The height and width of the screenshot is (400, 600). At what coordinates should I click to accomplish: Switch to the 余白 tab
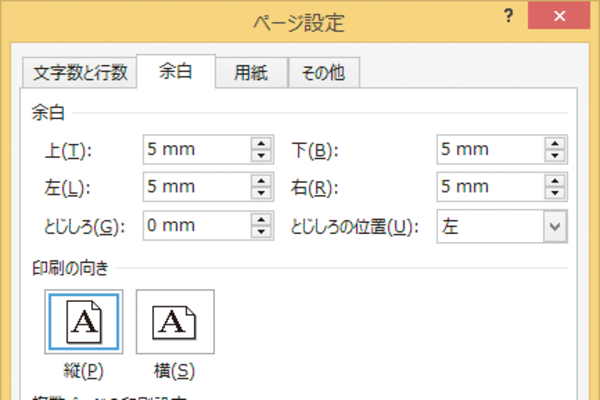coord(176,72)
